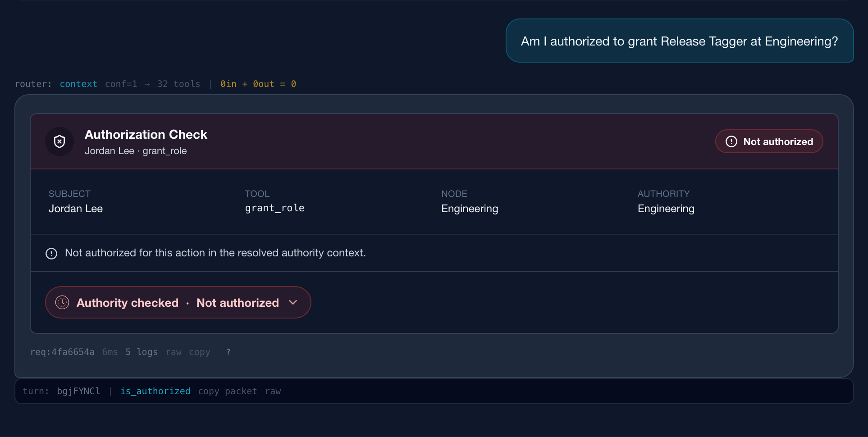This screenshot has width=868, height=437.
Task: Click raw next to the request logs
Action: tap(174, 352)
